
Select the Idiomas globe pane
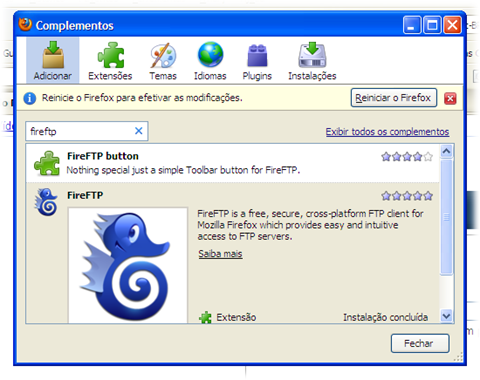click(x=210, y=60)
